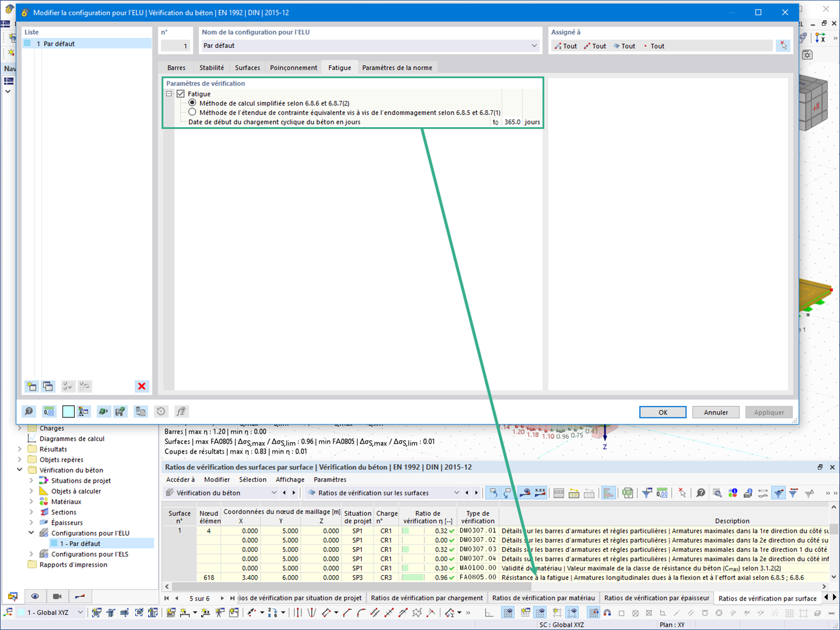Select the Par défaut item in the Liste

click(x=87, y=44)
